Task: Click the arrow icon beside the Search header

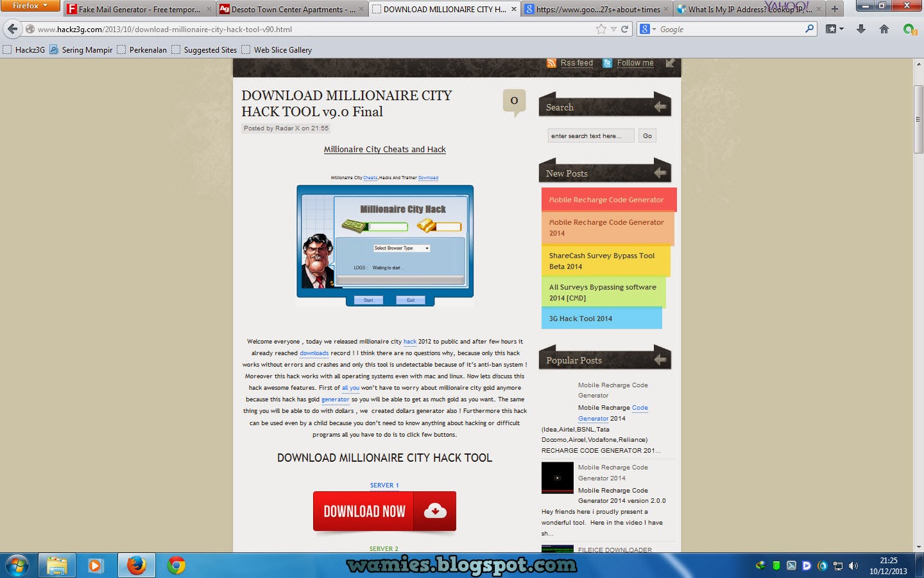Action: click(x=660, y=107)
